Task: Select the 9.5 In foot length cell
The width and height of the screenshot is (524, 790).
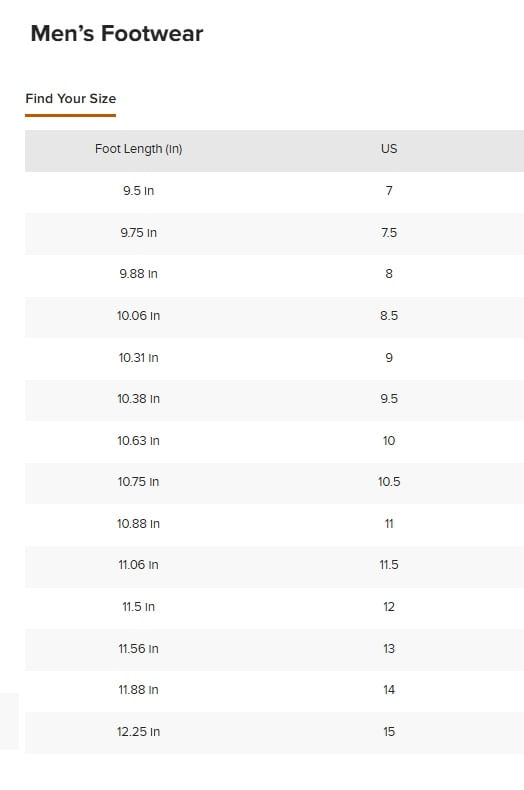Action: pyautogui.click(x=139, y=191)
